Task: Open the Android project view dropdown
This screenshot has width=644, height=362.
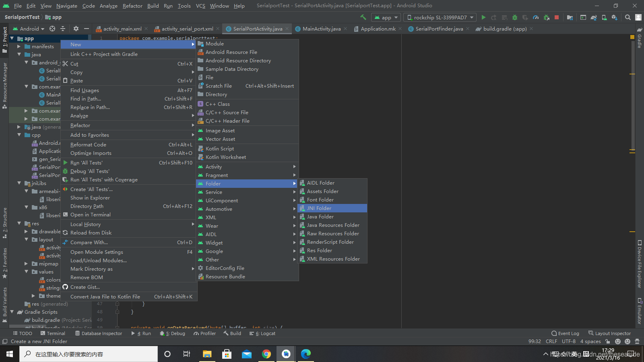Action: [x=28, y=29]
